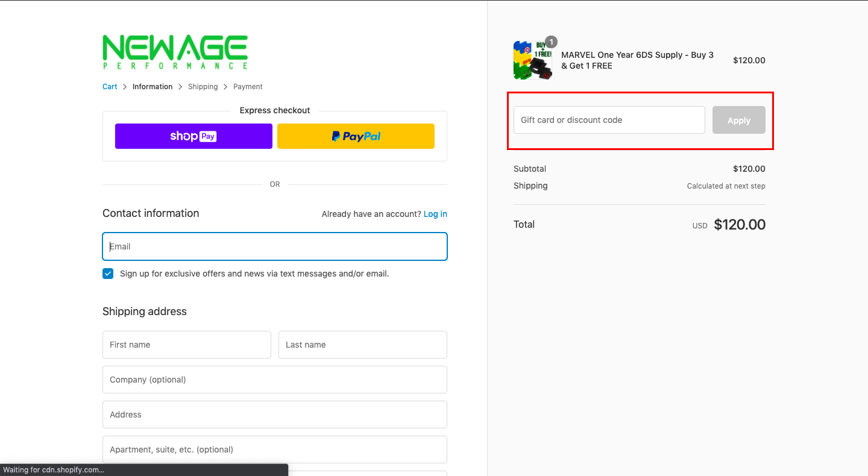Focus the Company (optional) field
The height and width of the screenshot is (476, 868).
click(275, 380)
